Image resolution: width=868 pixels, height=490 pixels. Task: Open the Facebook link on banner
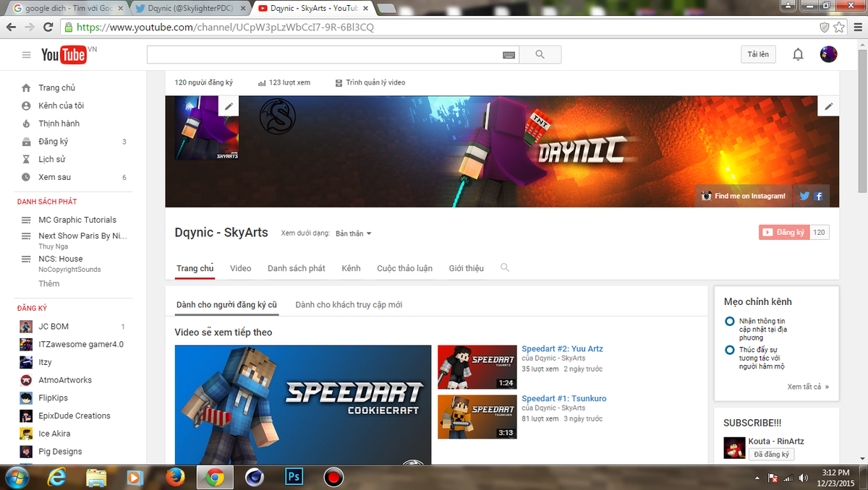(819, 196)
